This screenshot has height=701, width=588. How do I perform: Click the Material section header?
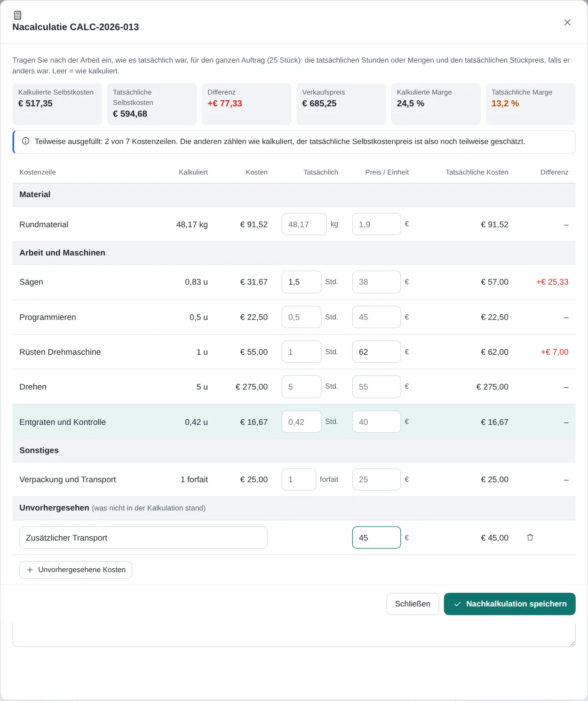tap(294, 195)
